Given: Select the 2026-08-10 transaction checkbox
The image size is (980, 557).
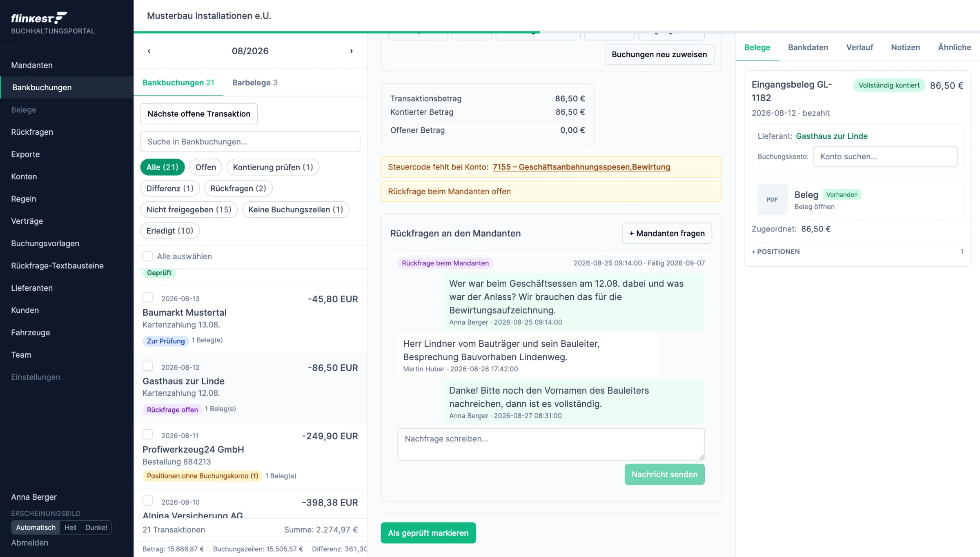Looking at the screenshot, I should pos(147,501).
